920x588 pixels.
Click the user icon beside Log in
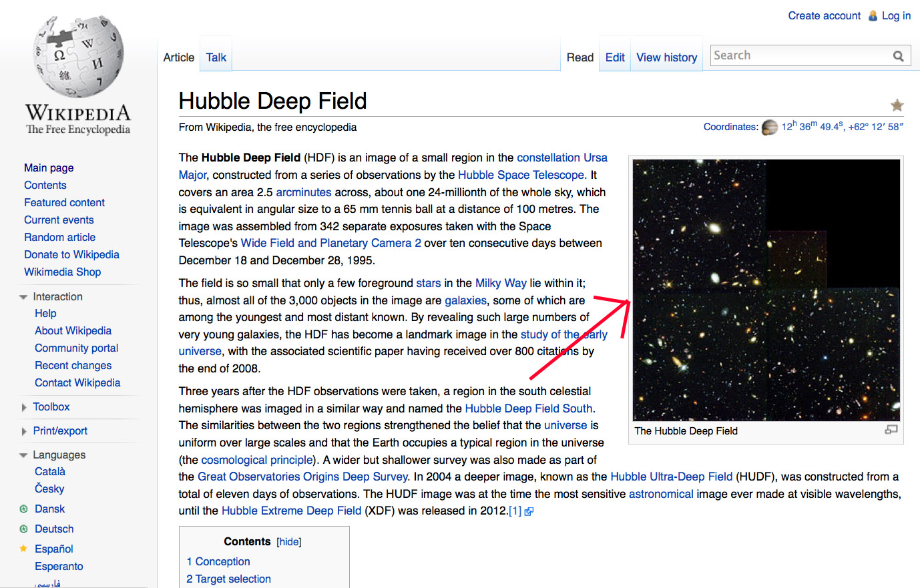[x=873, y=15]
